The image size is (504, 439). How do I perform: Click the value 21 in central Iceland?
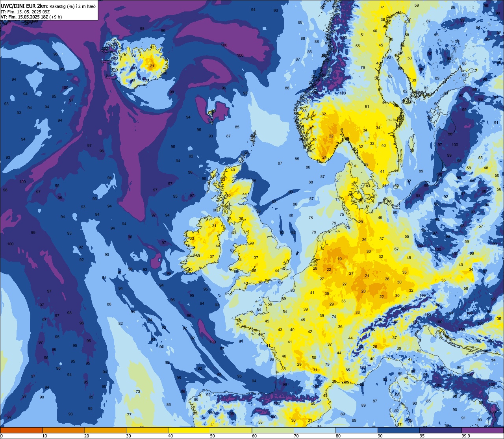pyautogui.click(x=152, y=66)
